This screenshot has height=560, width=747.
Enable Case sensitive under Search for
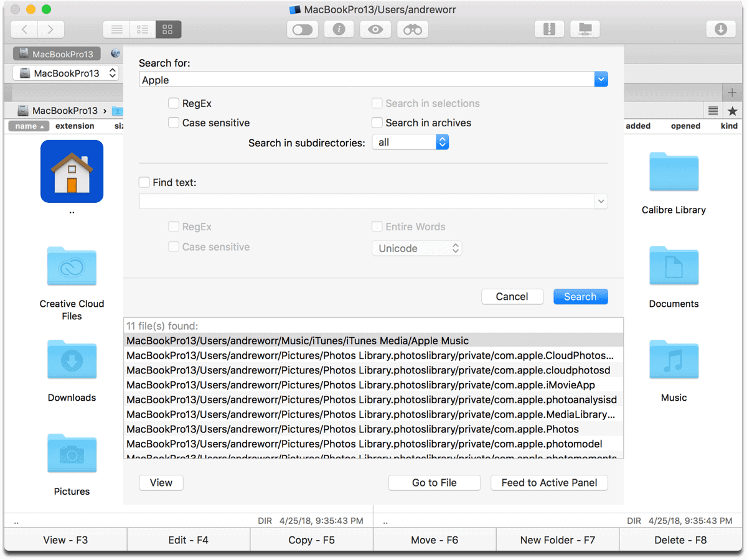[174, 123]
